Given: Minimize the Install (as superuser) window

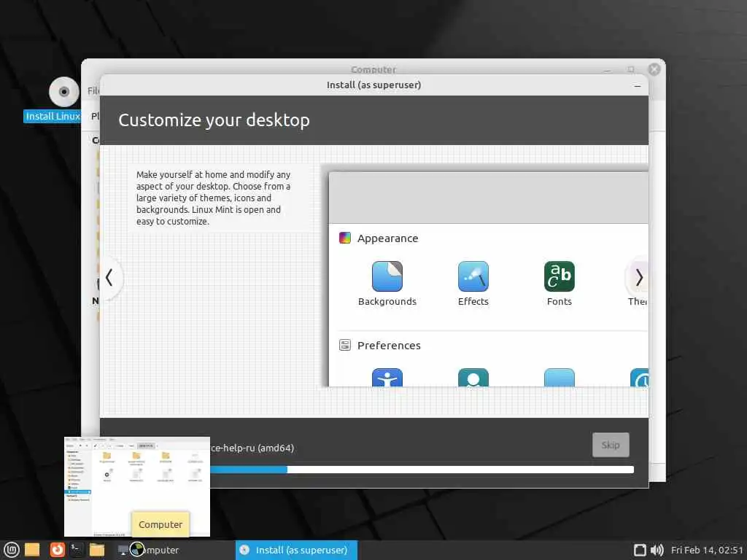Looking at the screenshot, I should pos(638,86).
